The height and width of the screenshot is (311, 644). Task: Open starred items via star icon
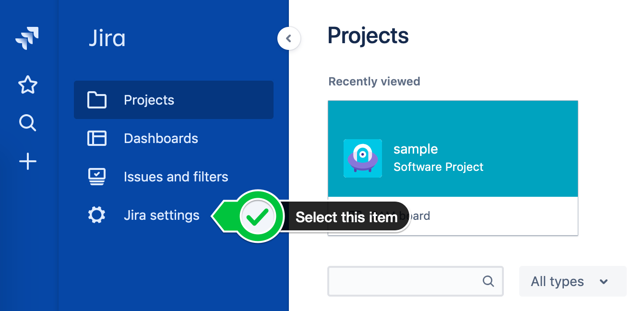(27, 85)
